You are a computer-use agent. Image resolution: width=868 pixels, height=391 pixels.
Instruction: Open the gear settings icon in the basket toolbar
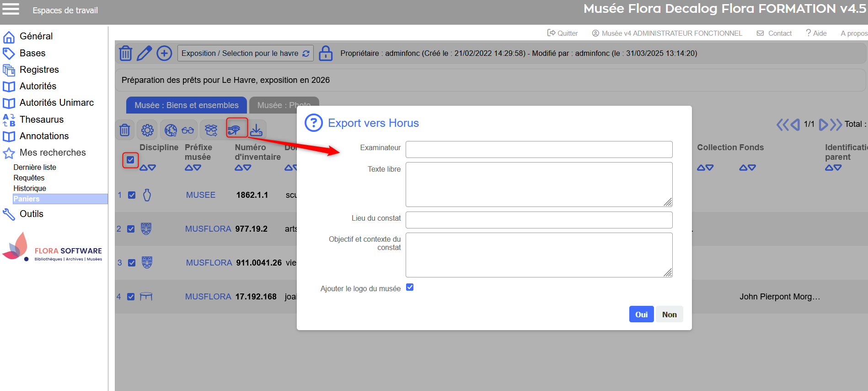(x=147, y=130)
